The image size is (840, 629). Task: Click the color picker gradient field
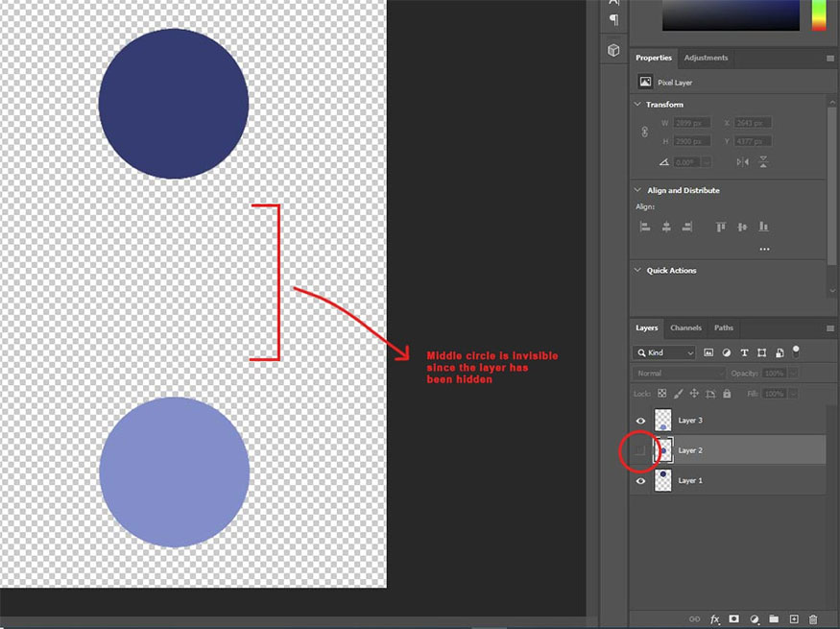(731, 15)
